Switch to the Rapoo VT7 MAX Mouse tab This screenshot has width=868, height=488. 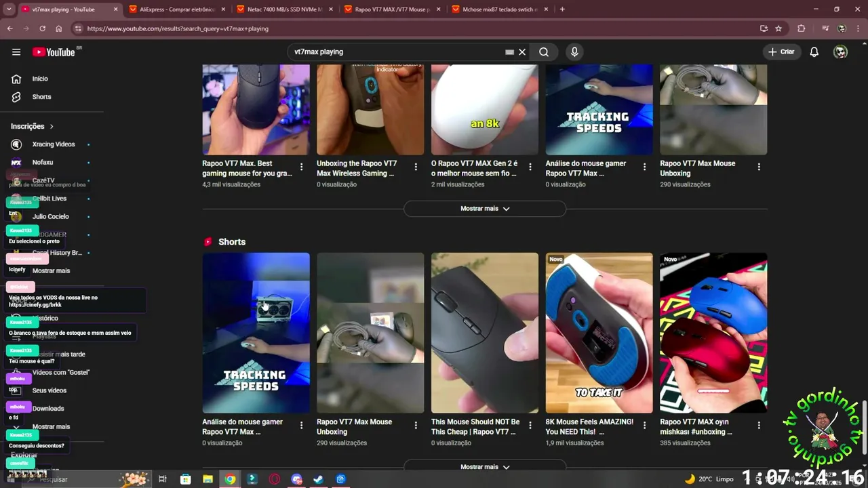click(x=392, y=9)
